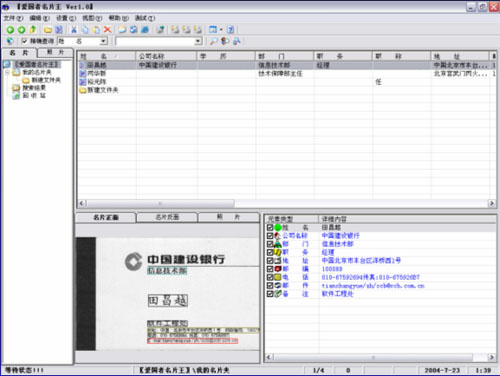Image resolution: width=500 pixels, height=376 pixels.
Task: Open the view icon dropdown arrow
Action: tap(221, 30)
